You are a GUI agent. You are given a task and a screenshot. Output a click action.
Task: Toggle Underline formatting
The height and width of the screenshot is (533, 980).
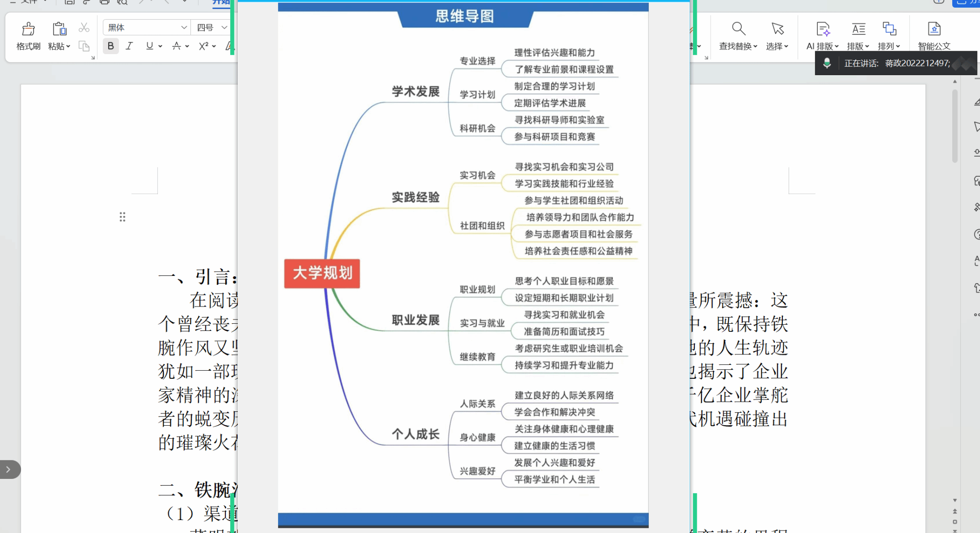(150, 46)
